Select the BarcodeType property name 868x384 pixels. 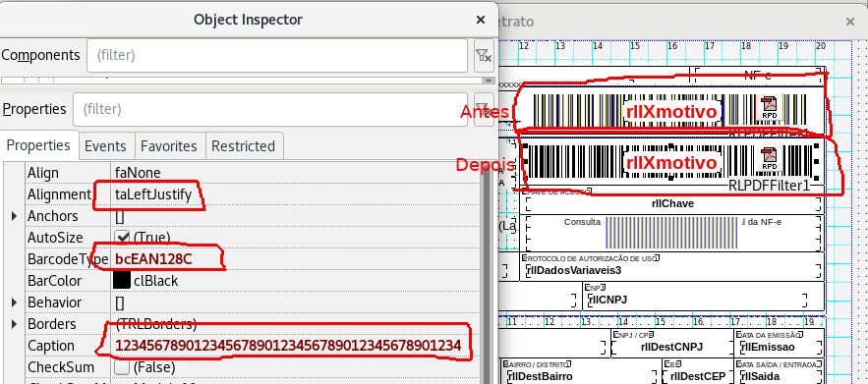coord(68,259)
